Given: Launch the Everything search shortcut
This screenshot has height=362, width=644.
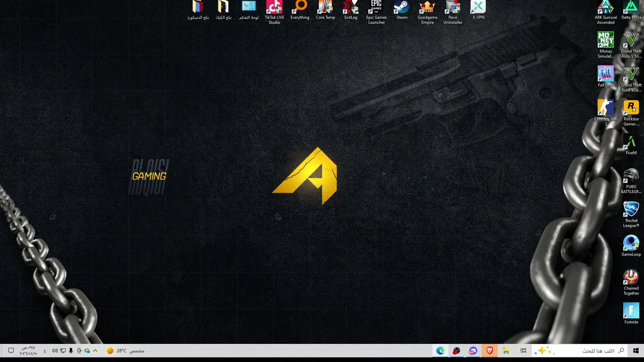Looking at the screenshot, I should [300, 11].
